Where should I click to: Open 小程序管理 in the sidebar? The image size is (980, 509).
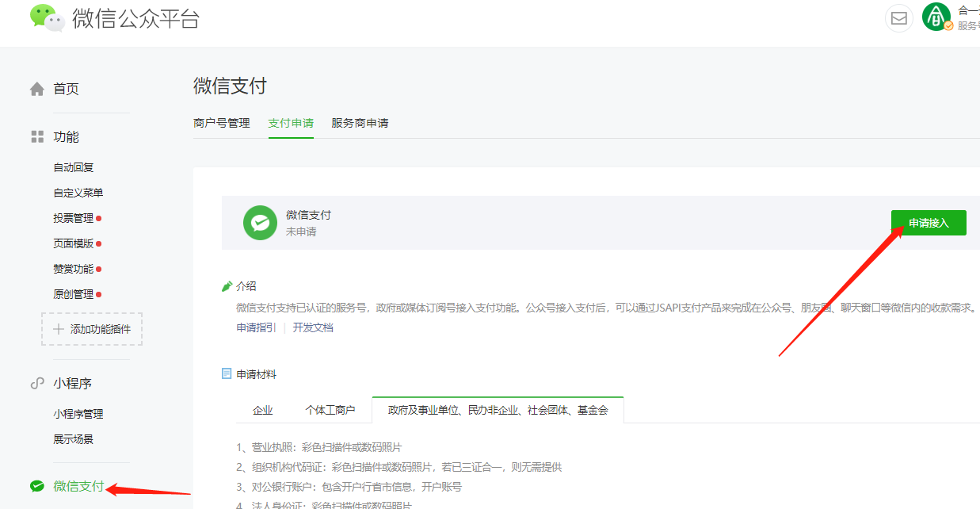coord(78,414)
